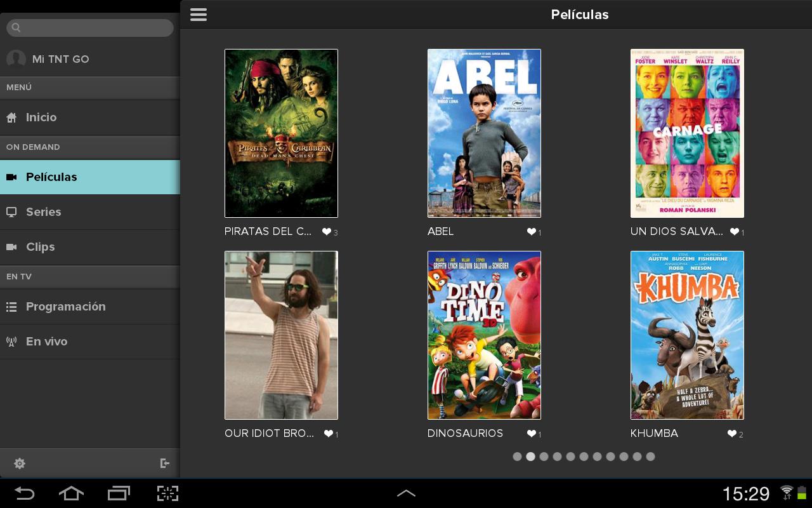Open the recent apps icon
The image size is (812, 508).
pos(119,493)
